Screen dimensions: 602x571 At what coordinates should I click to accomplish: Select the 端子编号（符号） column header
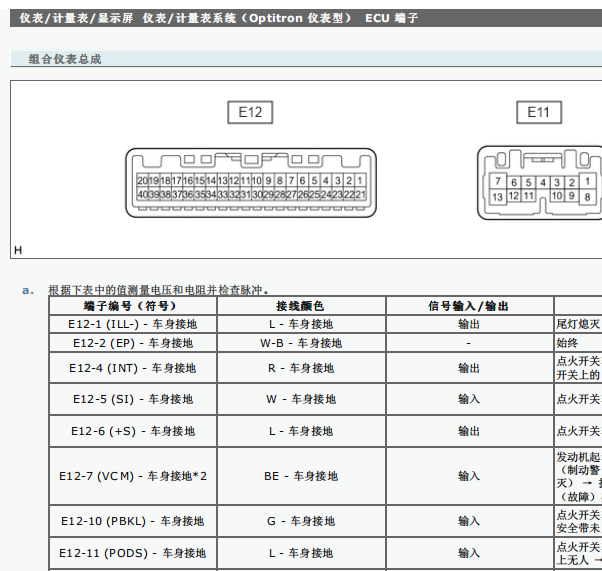[x=133, y=306]
